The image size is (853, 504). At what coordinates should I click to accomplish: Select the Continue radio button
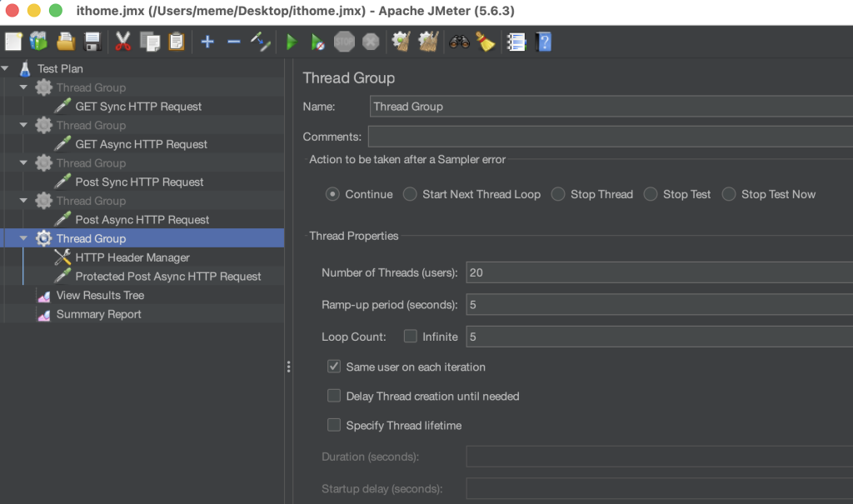point(332,194)
